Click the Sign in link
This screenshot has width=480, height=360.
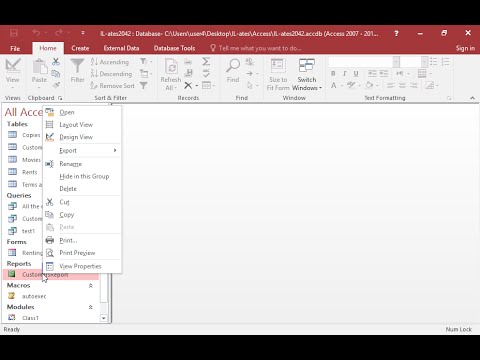click(465, 48)
